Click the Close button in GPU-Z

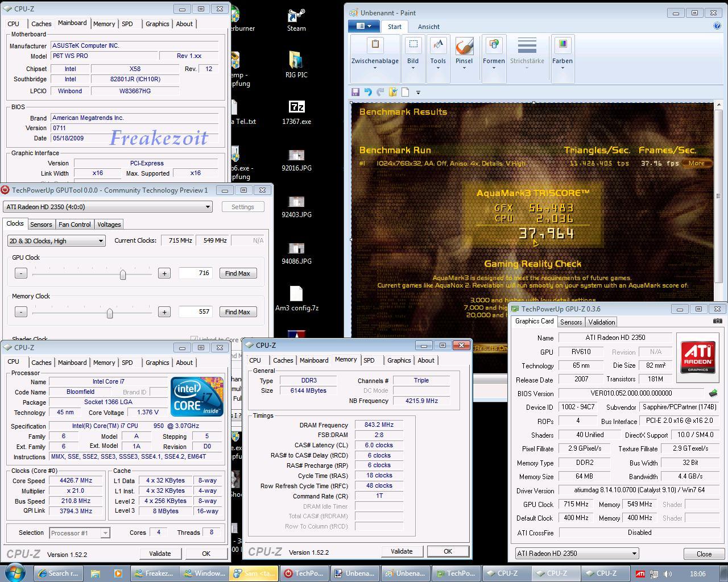(704, 554)
